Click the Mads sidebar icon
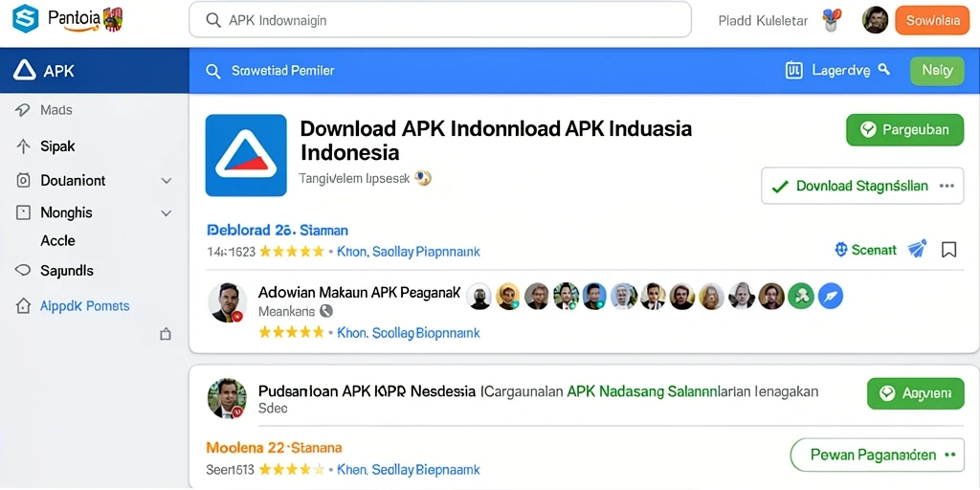The image size is (980, 490). click(x=23, y=111)
